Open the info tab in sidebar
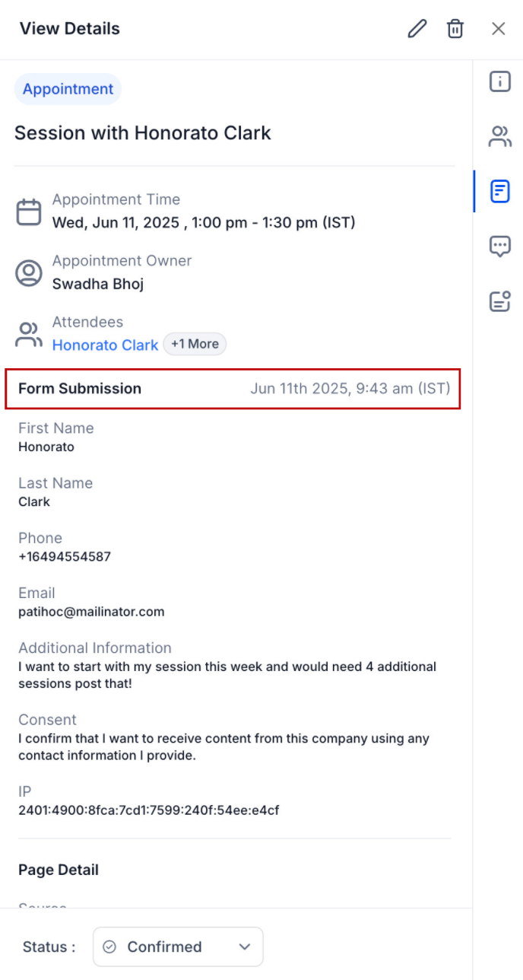This screenshot has width=523, height=980. 499,81
